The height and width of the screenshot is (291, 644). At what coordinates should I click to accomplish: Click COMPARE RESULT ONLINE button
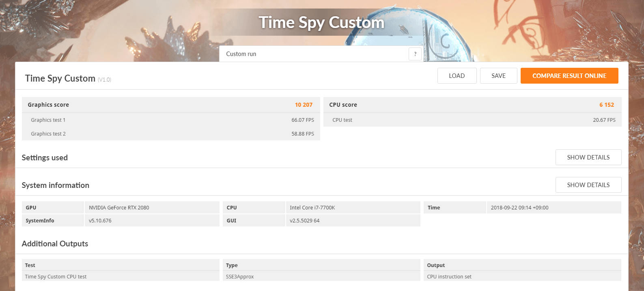click(569, 76)
